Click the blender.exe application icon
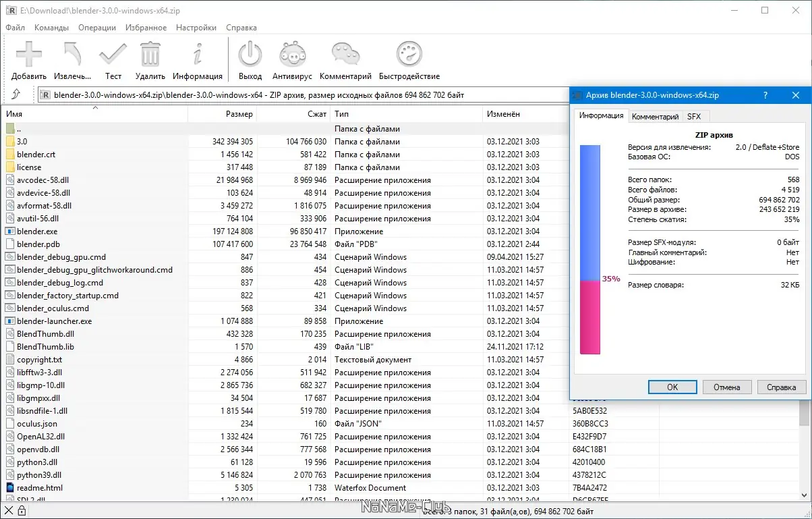812x519 pixels. pos(10,231)
